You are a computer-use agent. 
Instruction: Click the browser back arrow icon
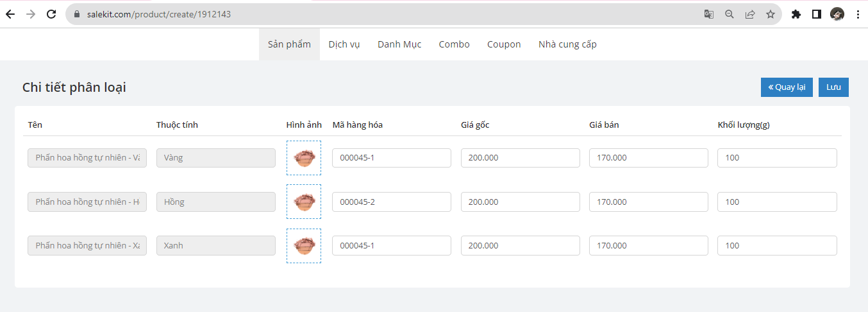(x=10, y=14)
